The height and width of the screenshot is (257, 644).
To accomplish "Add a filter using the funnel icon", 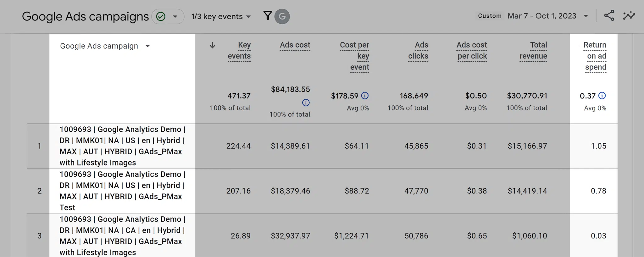I will pos(267,15).
